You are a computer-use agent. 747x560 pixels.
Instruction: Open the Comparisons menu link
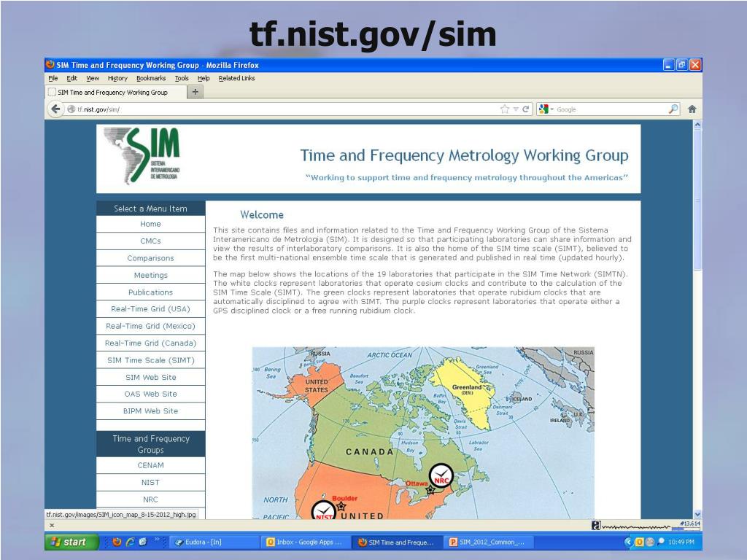click(150, 258)
